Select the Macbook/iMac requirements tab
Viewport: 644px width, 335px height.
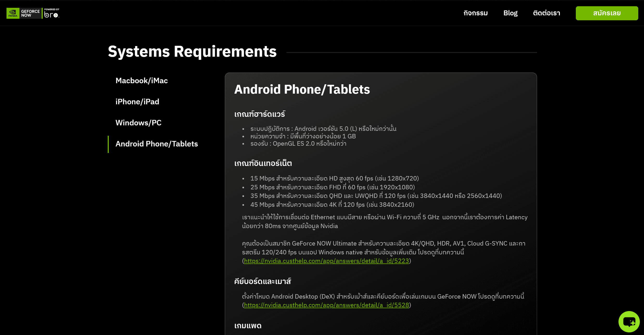click(x=142, y=81)
